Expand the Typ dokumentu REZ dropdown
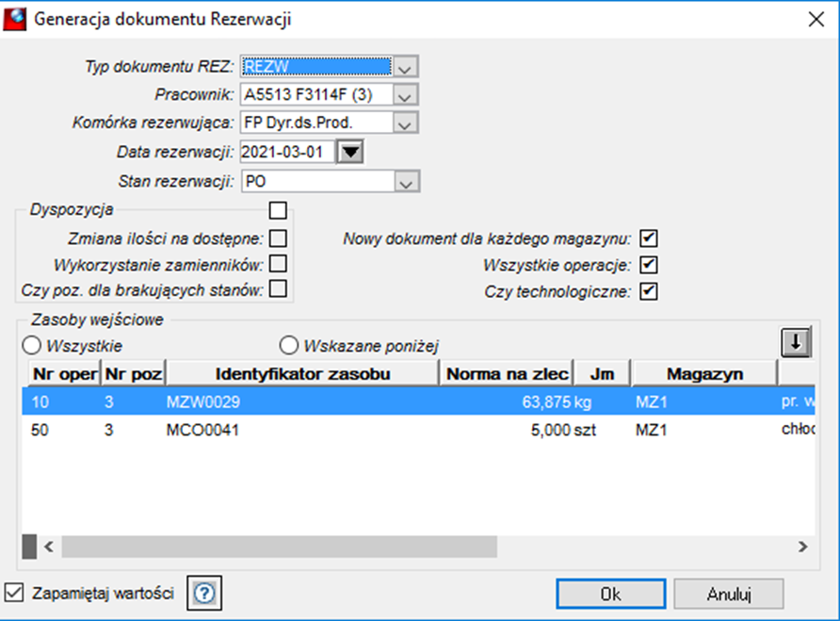 click(405, 67)
